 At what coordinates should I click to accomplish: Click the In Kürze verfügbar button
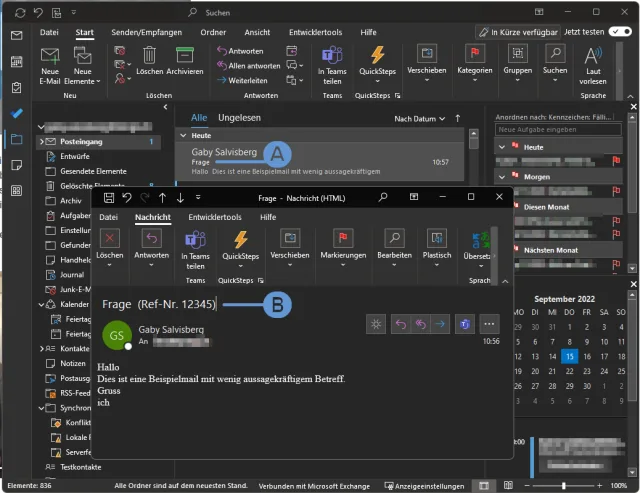click(x=516, y=32)
